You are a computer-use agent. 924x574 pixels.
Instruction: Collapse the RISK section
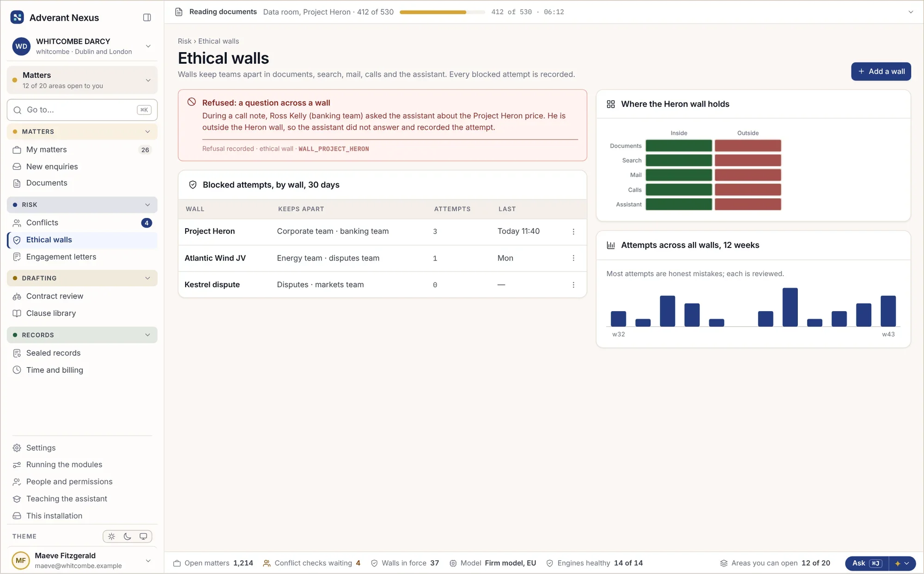[82, 205]
